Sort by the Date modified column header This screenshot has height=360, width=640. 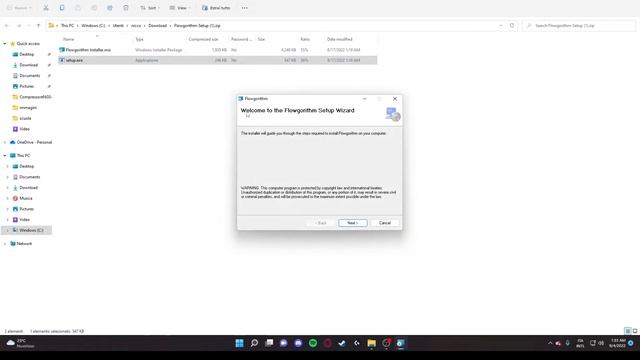(340, 39)
